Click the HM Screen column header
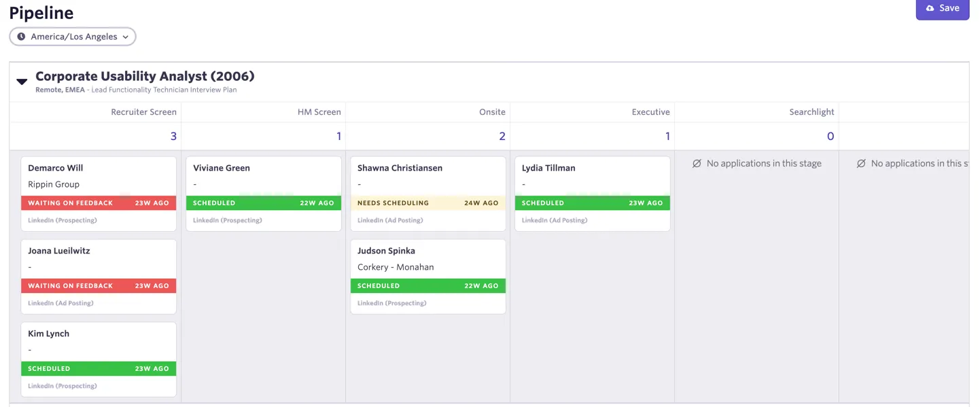980x407 pixels. [x=319, y=112]
